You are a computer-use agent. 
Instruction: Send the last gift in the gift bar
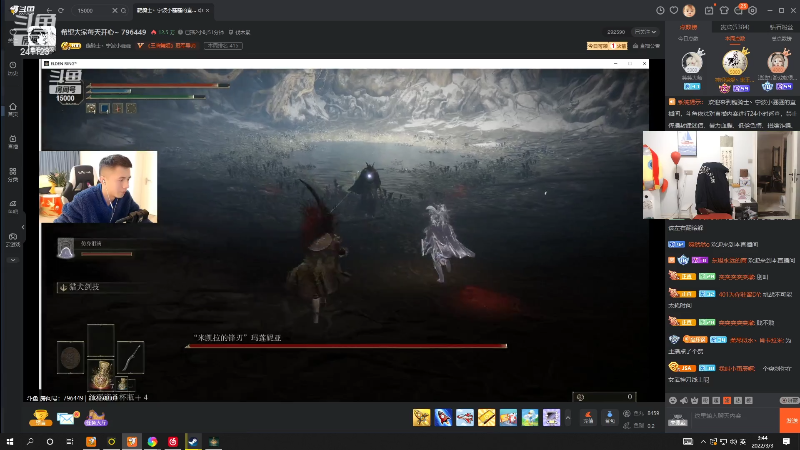[552, 417]
